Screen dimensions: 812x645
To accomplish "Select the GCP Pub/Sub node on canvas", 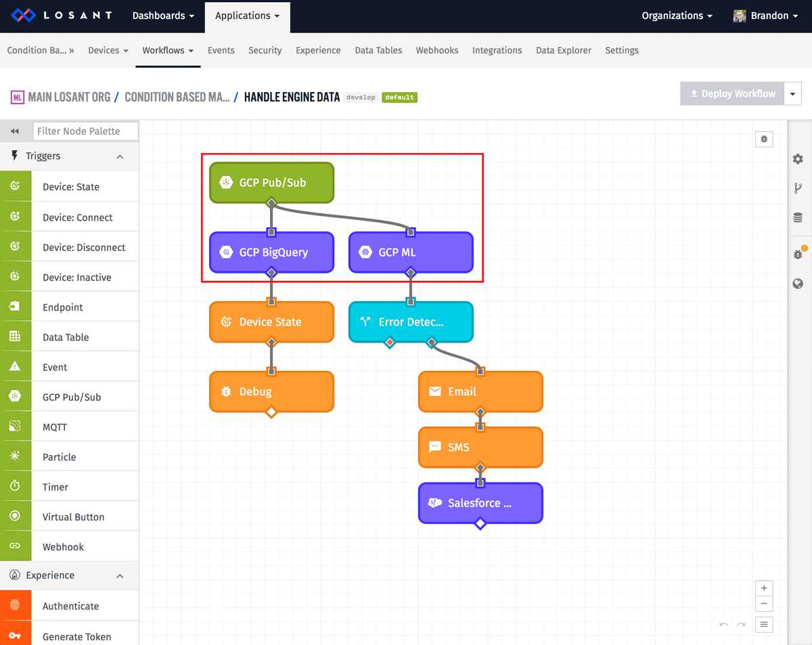I will tap(271, 183).
